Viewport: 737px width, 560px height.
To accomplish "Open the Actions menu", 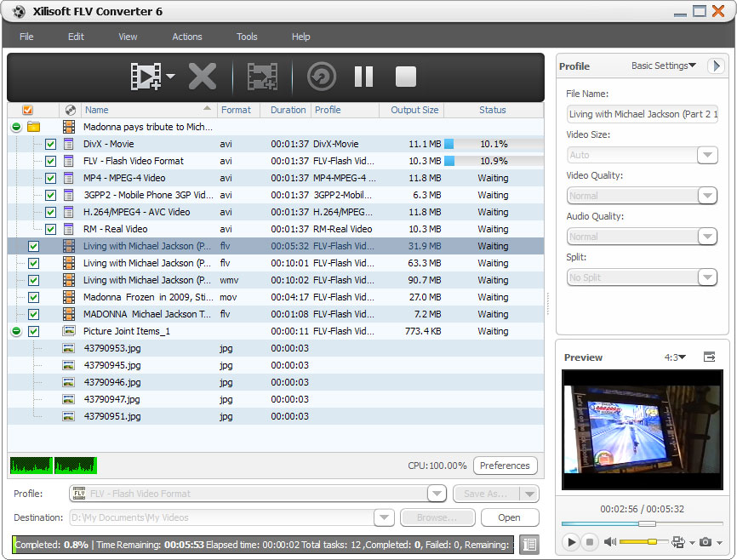I will [x=187, y=37].
